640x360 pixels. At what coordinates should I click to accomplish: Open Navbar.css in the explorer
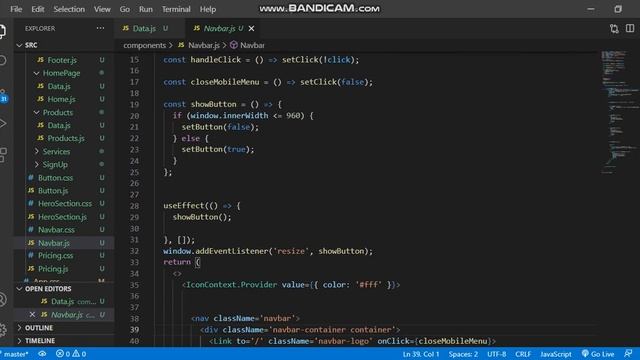(56, 230)
